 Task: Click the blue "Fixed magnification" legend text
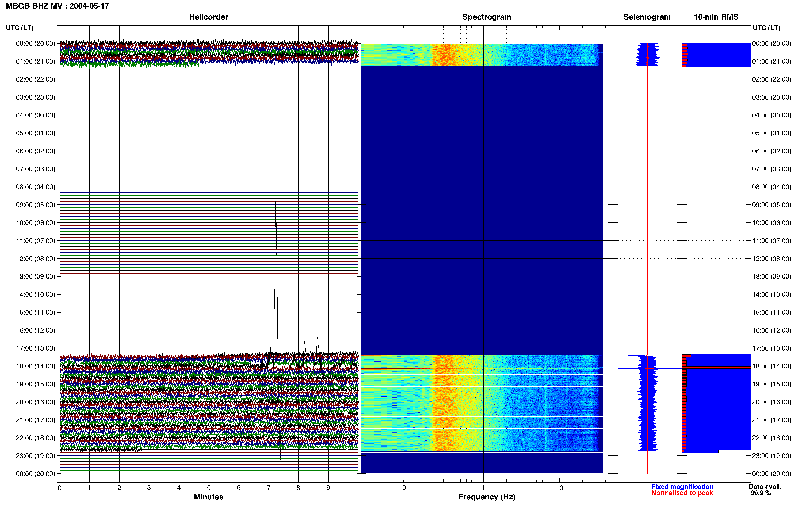682,486
